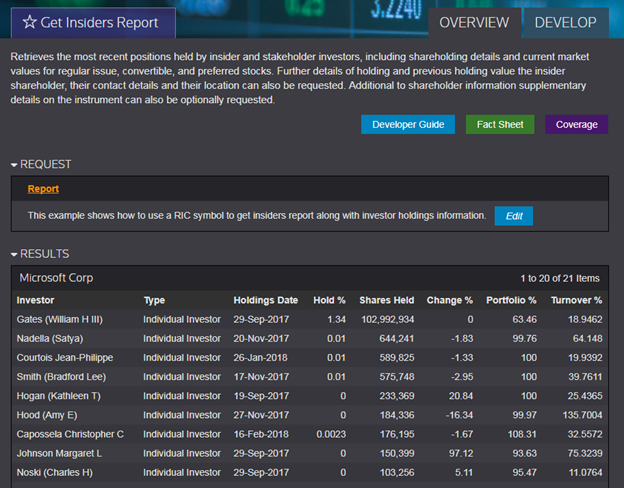Viewport: 624px width, 488px height.
Task: Click the Edit button for the example
Action: 513,216
